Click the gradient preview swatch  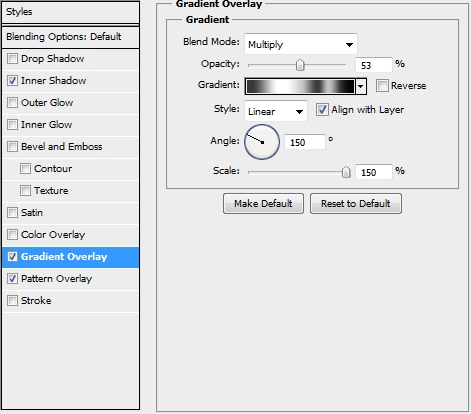coord(300,86)
